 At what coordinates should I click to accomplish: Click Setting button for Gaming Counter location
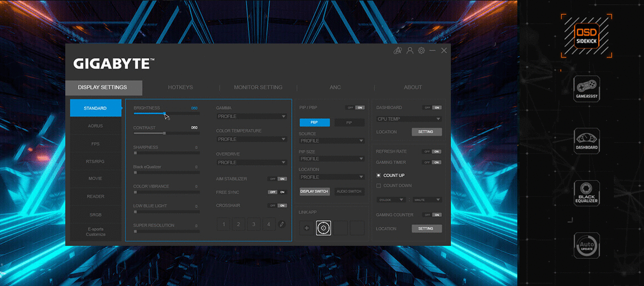(x=427, y=229)
